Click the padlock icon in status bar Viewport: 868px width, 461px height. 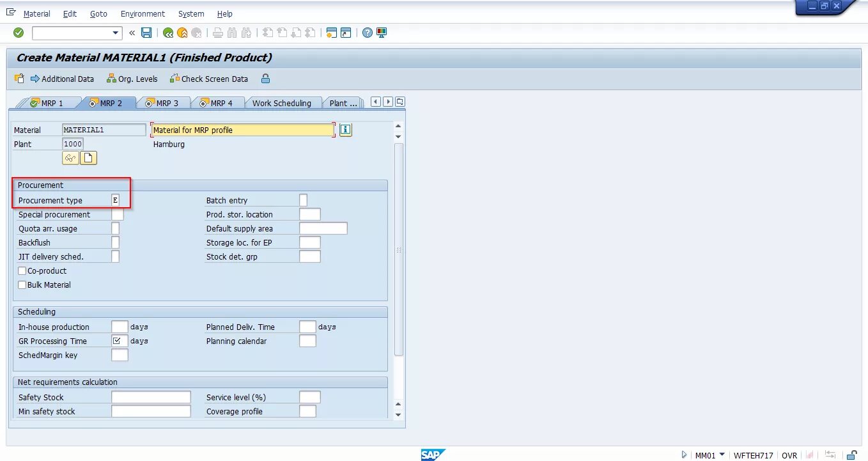tap(851, 455)
